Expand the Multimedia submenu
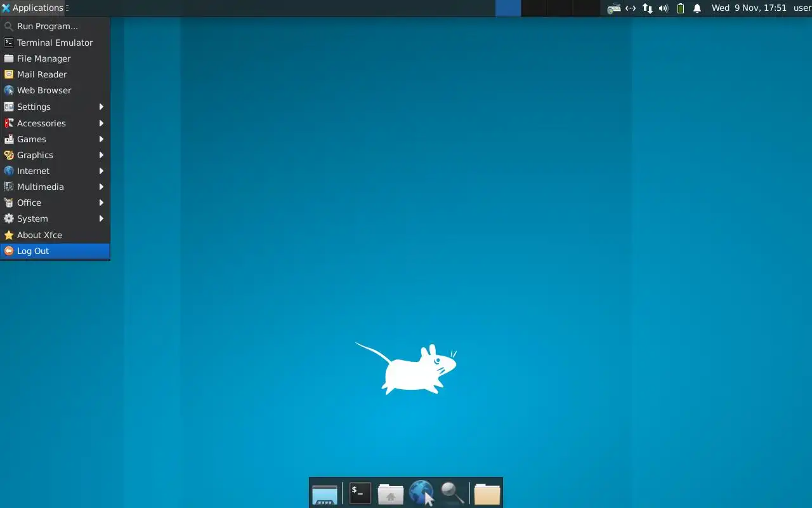Viewport: 812px width, 508px height. pos(55,187)
